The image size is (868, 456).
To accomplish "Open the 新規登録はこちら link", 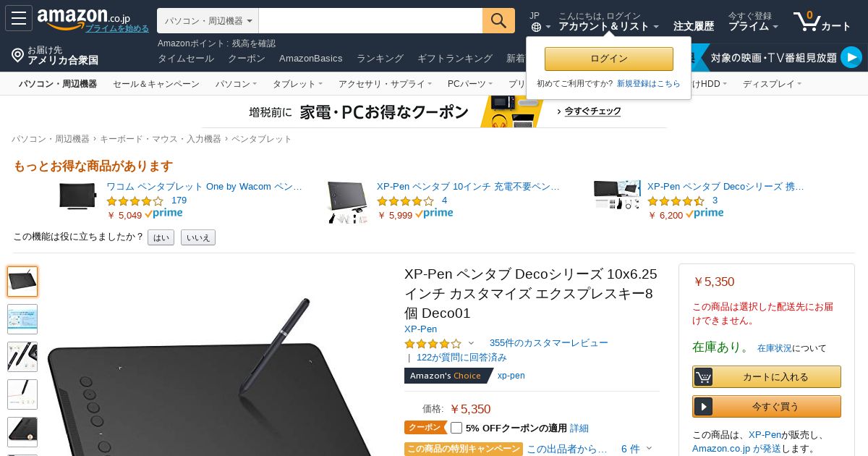I will coord(649,84).
